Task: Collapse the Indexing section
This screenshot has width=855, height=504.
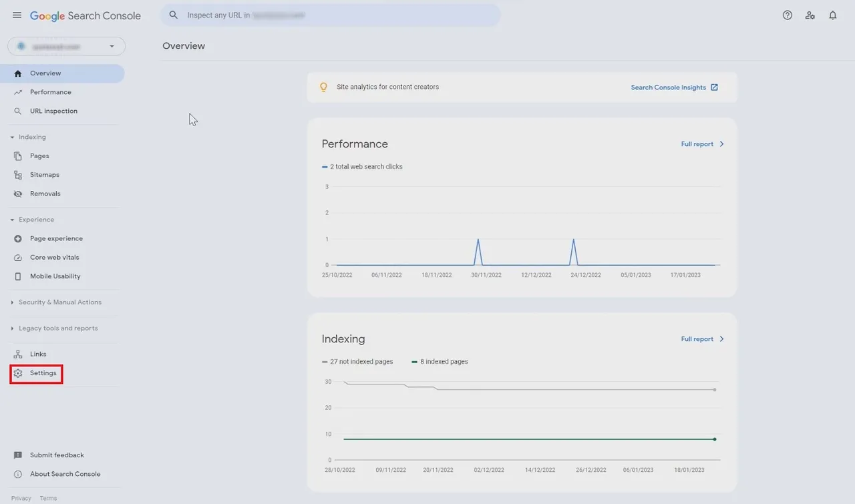Action: (12, 138)
